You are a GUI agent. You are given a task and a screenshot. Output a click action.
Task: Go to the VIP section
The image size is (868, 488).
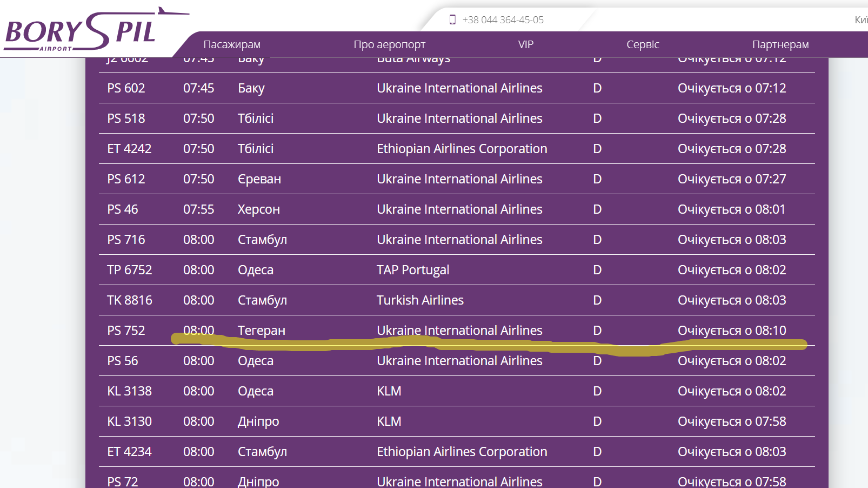(525, 44)
